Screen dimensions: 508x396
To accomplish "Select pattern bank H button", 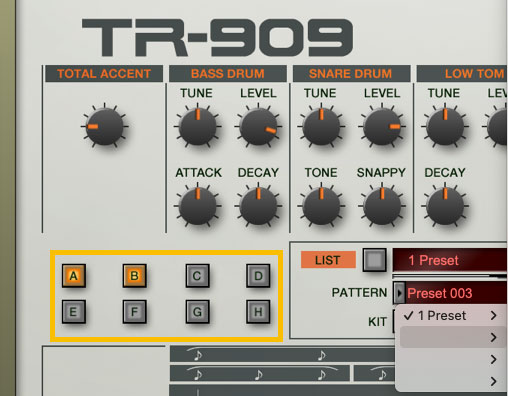I will click(258, 312).
